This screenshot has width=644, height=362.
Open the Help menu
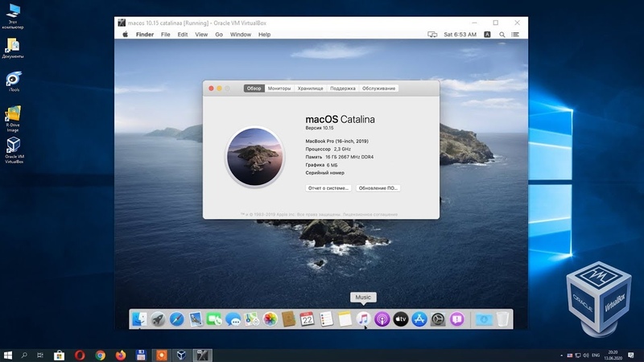[x=264, y=35]
